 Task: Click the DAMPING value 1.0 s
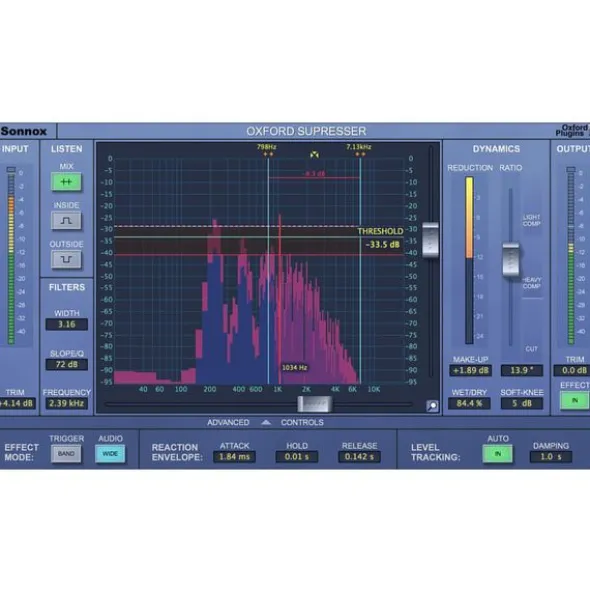(551, 457)
